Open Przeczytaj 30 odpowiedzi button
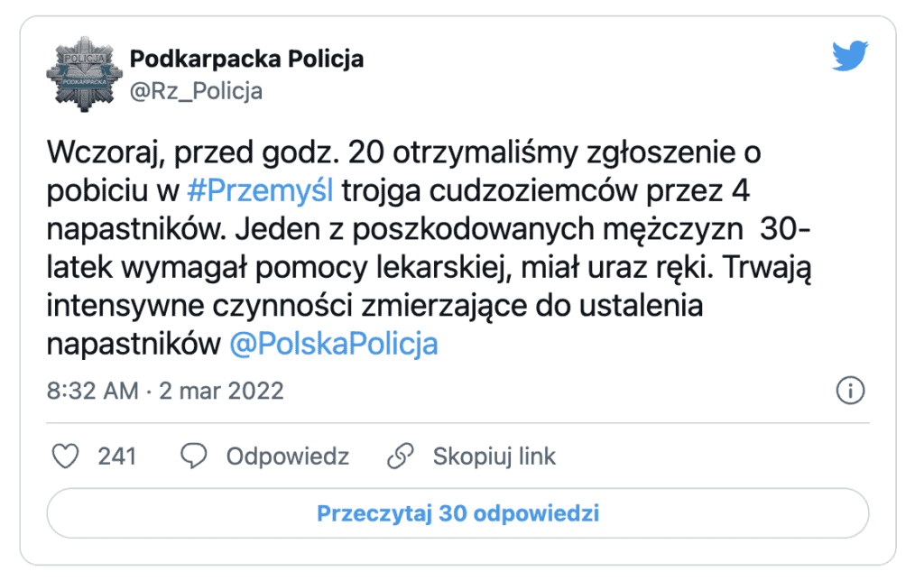924x581 pixels. [x=457, y=513]
